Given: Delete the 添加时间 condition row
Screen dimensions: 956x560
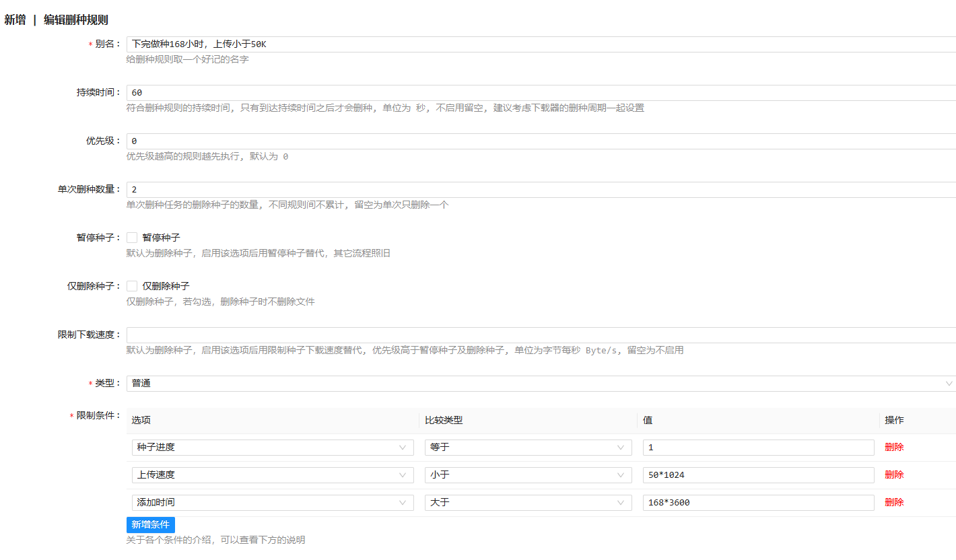Looking at the screenshot, I should 894,503.
